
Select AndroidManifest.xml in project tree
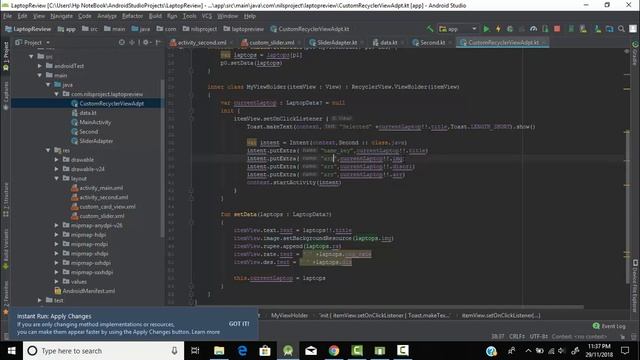85,291
